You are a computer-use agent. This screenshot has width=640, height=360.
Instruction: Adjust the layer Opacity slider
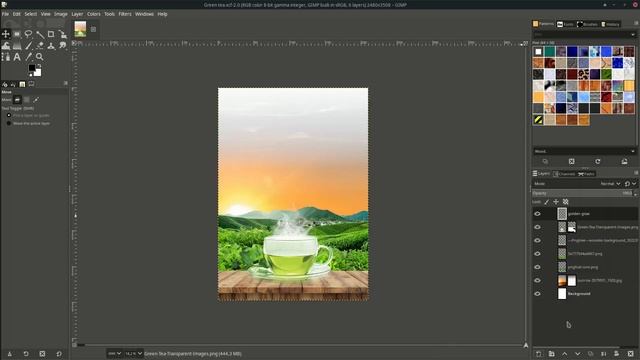point(582,193)
